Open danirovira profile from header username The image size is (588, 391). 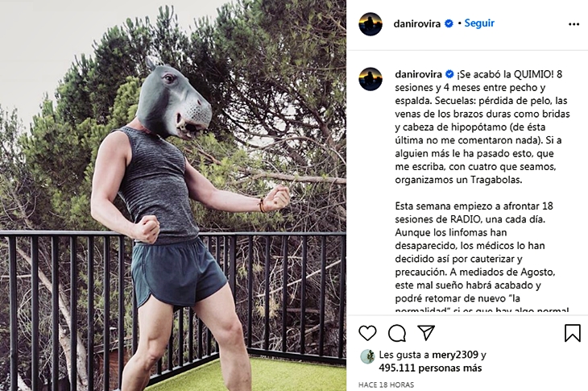click(417, 23)
